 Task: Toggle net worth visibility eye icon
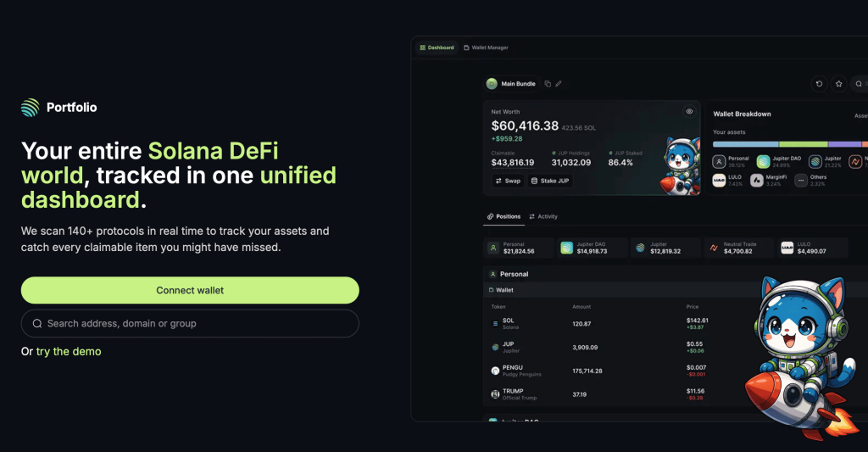(689, 111)
